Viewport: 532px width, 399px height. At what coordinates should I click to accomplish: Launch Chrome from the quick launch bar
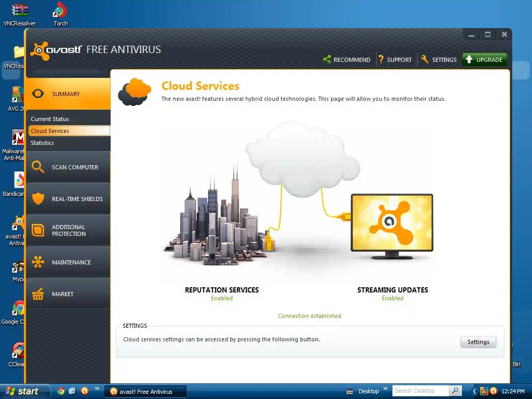[60, 391]
